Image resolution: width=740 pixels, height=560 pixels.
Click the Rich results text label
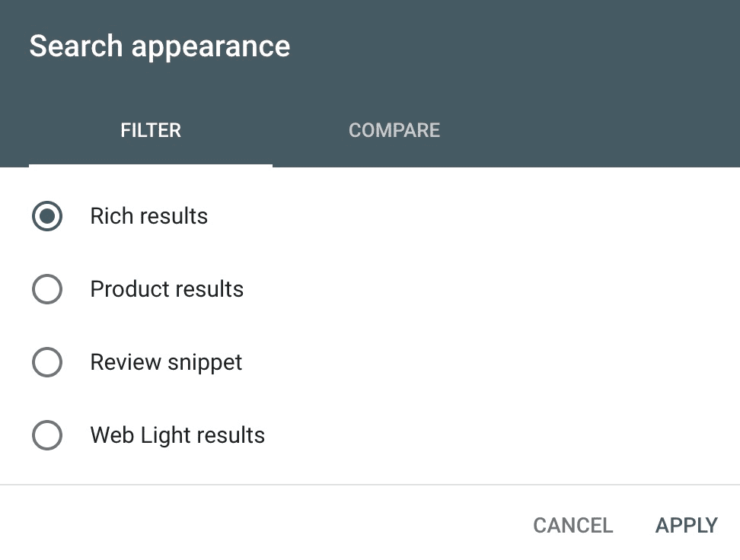pyautogui.click(x=148, y=216)
